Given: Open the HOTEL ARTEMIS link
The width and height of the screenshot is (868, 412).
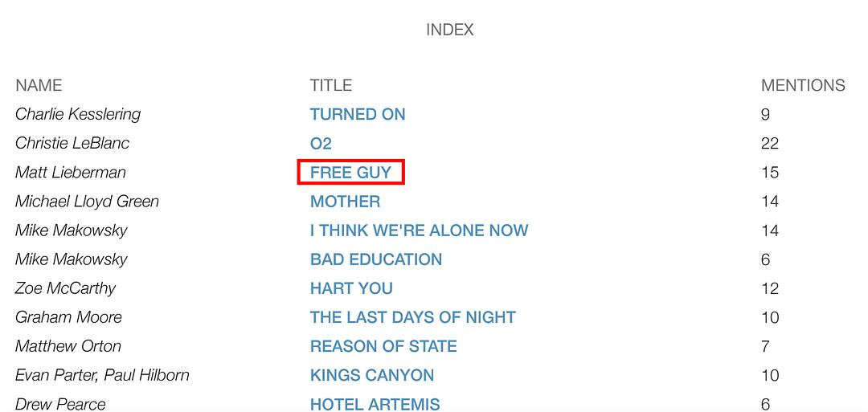Looking at the screenshot, I should tap(375, 403).
